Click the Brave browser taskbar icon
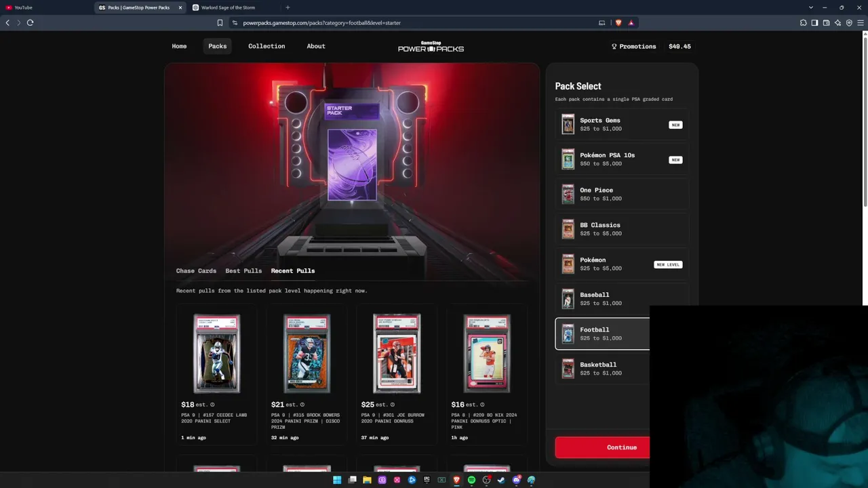The width and height of the screenshot is (868, 488). click(456, 480)
